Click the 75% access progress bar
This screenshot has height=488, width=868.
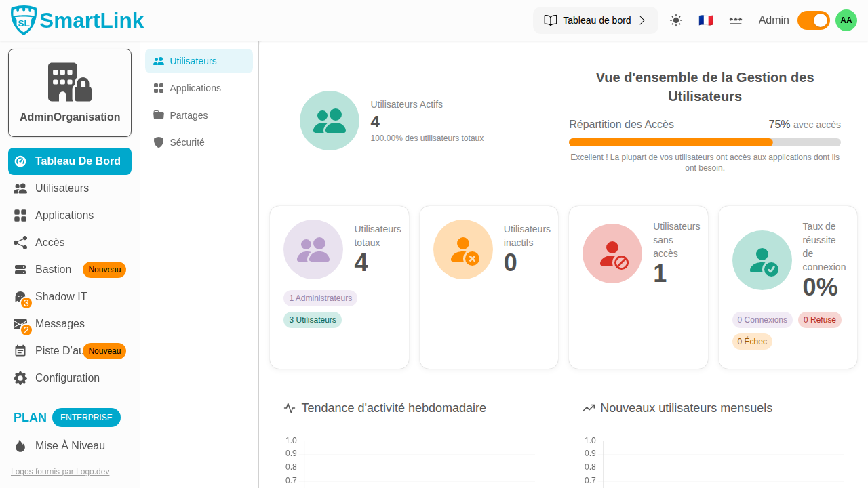(x=705, y=142)
